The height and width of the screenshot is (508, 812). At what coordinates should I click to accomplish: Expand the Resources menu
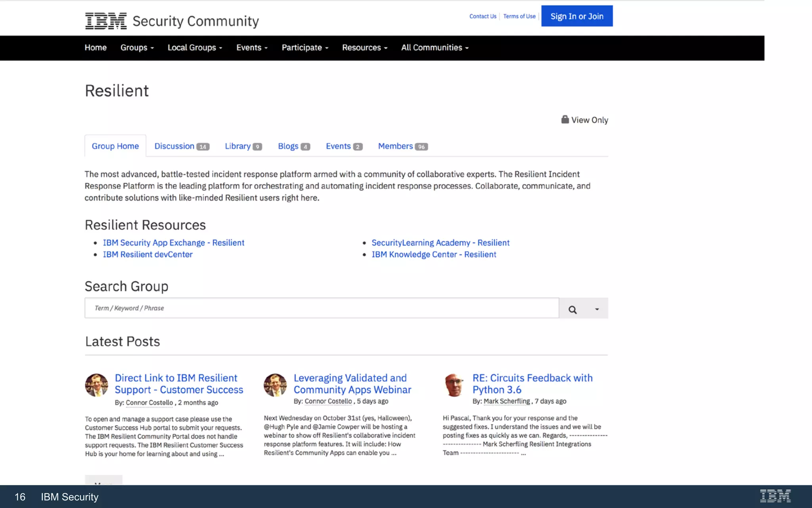[365, 48]
